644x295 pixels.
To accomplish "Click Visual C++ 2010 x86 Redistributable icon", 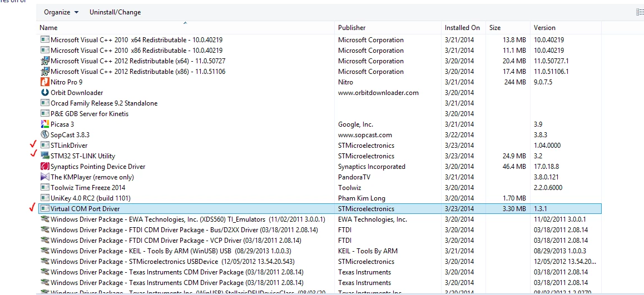I will pos(44,51).
